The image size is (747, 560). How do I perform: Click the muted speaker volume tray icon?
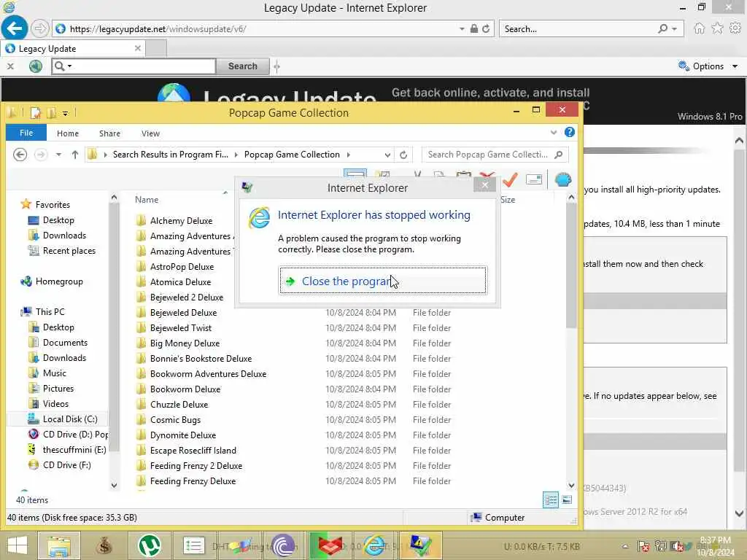click(676, 546)
